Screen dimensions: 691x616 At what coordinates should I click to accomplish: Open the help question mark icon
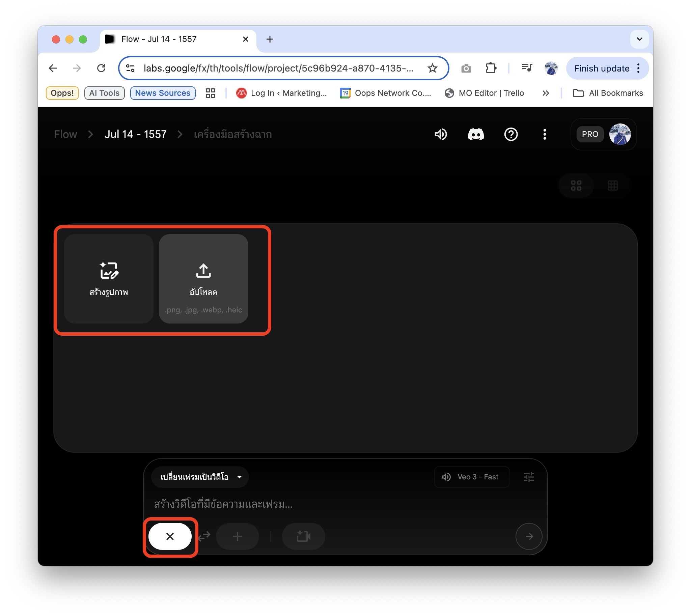point(510,134)
